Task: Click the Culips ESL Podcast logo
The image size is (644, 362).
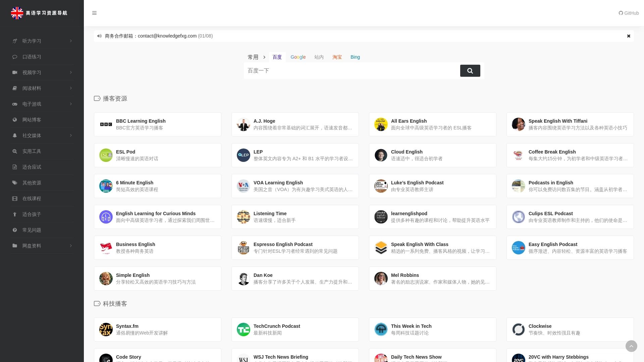Action: tap(519, 217)
